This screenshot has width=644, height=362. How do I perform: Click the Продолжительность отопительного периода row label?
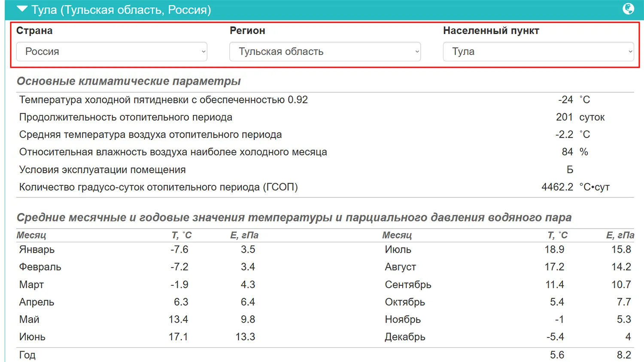click(125, 117)
